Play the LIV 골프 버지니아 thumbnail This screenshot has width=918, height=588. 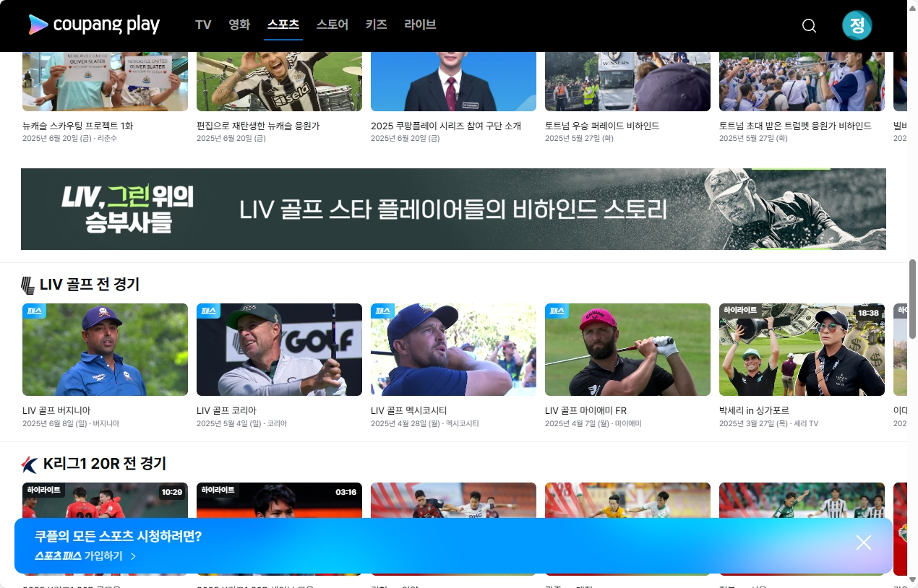pyautogui.click(x=105, y=350)
